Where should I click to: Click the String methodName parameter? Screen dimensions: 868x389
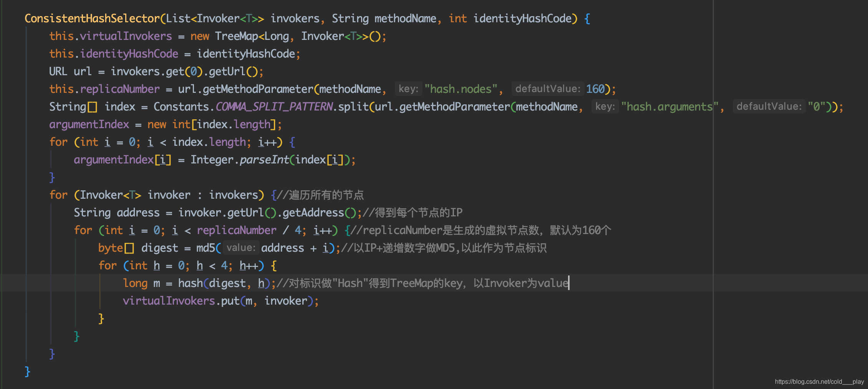point(384,18)
